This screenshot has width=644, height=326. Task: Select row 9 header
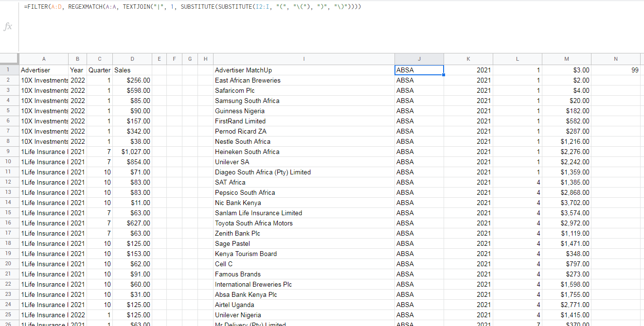point(9,152)
